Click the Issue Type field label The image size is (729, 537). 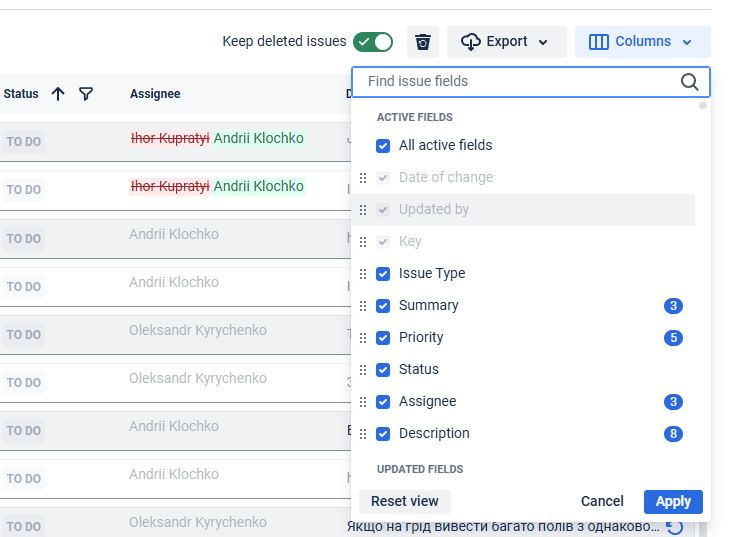[x=431, y=274]
